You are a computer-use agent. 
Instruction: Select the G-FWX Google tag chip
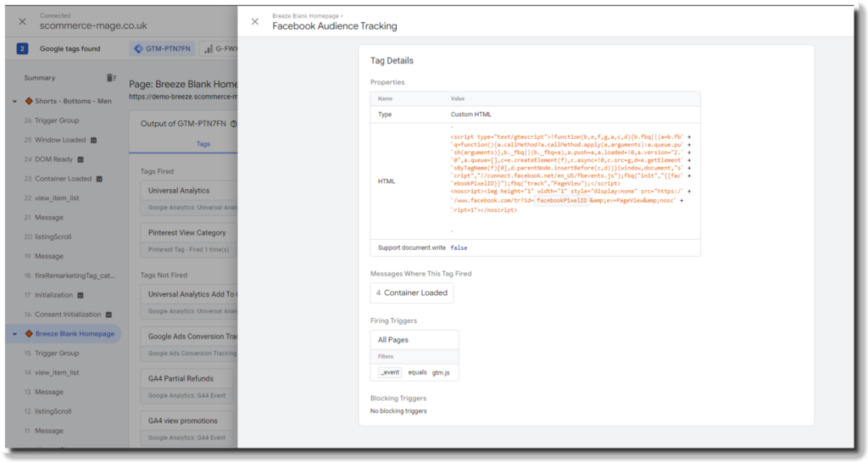click(220, 48)
